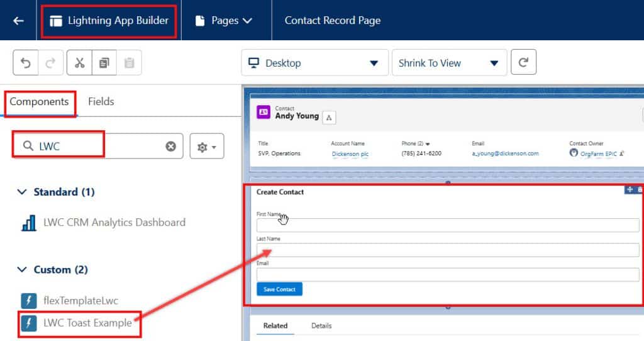The height and width of the screenshot is (341, 644).
Task: Click the LWC Toast Example lightning icon
Action: (x=29, y=323)
